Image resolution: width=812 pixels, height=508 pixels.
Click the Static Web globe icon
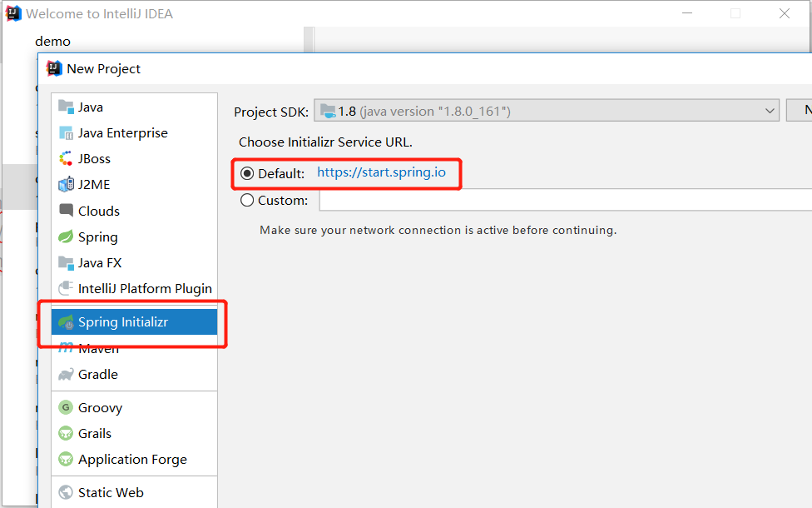coord(66,492)
